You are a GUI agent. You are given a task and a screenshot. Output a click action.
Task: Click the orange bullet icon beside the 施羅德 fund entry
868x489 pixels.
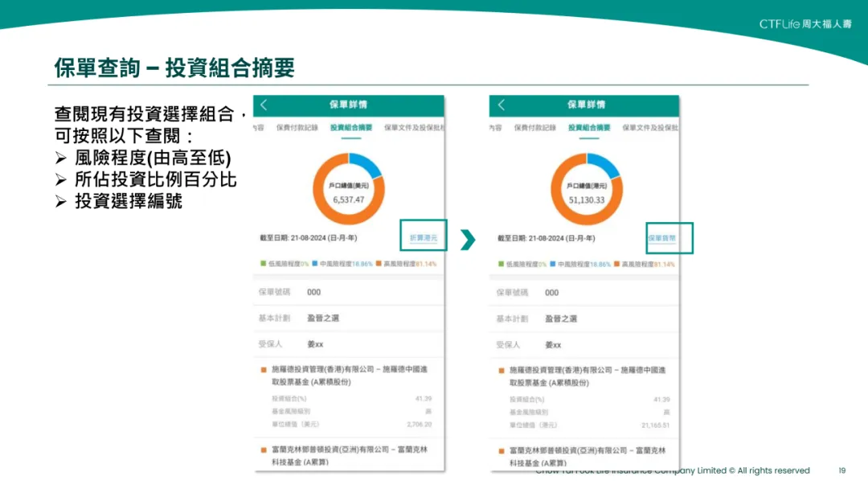pos(263,370)
